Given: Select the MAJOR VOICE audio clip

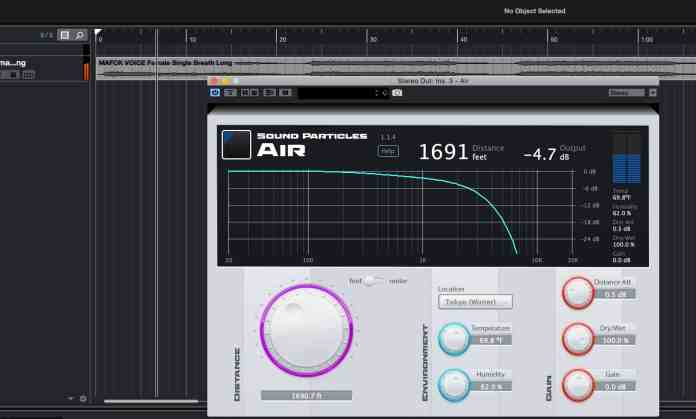Looking at the screenshot, I should pos(396,68).
